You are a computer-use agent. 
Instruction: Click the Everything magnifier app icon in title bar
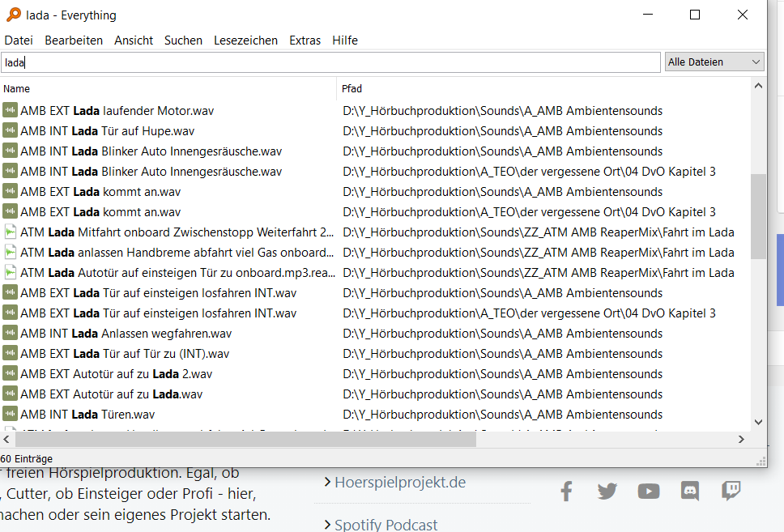pyautogui.click(x=14, y=15)
